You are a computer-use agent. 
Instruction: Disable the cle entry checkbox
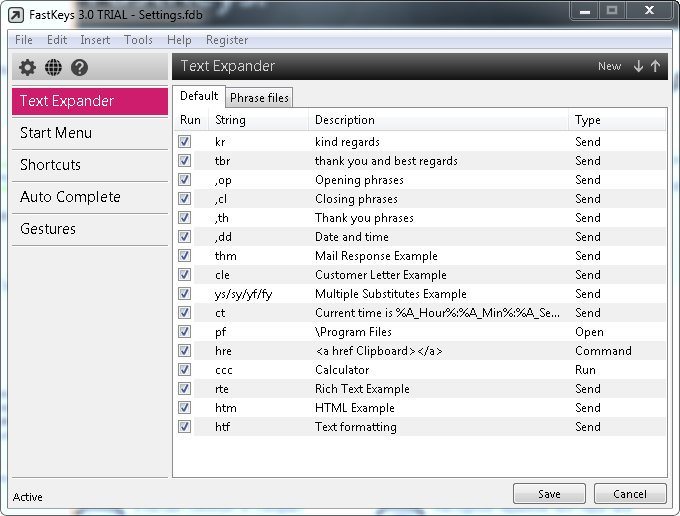(x=184, y=274)
